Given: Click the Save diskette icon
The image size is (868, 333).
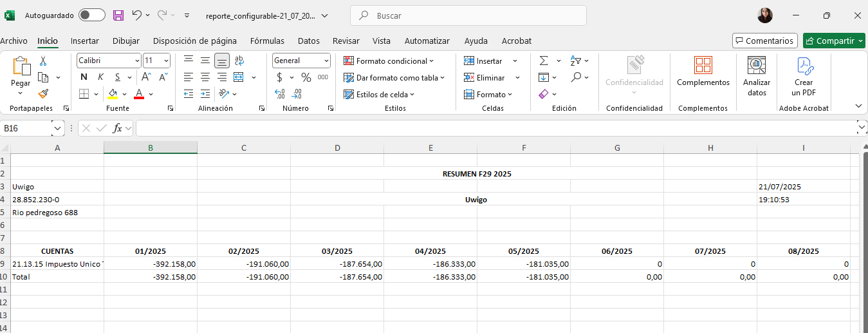Looking at the screenshot, I should (118, 15).
